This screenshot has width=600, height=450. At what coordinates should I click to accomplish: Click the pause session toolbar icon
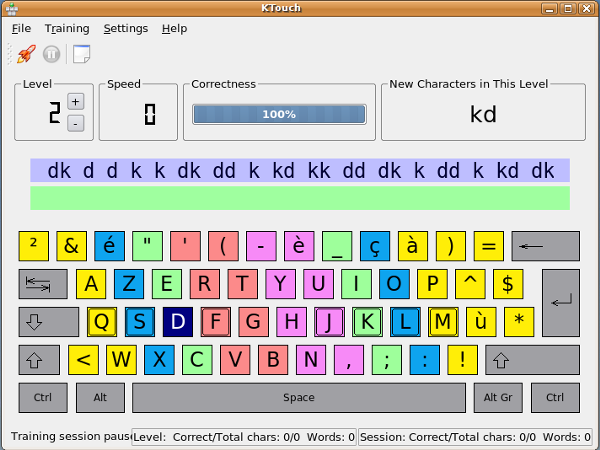tap(51, 54)
